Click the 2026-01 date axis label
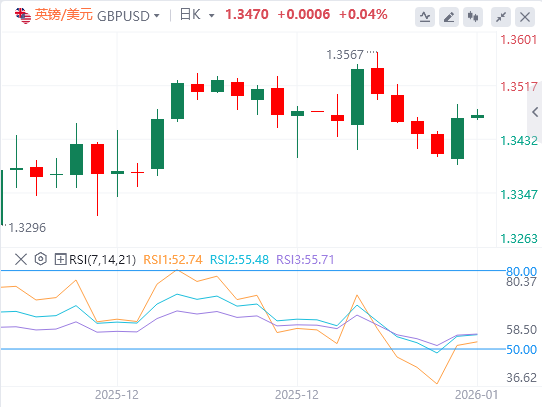This screenshot has width=542, height=407. (x=476, y=395)
